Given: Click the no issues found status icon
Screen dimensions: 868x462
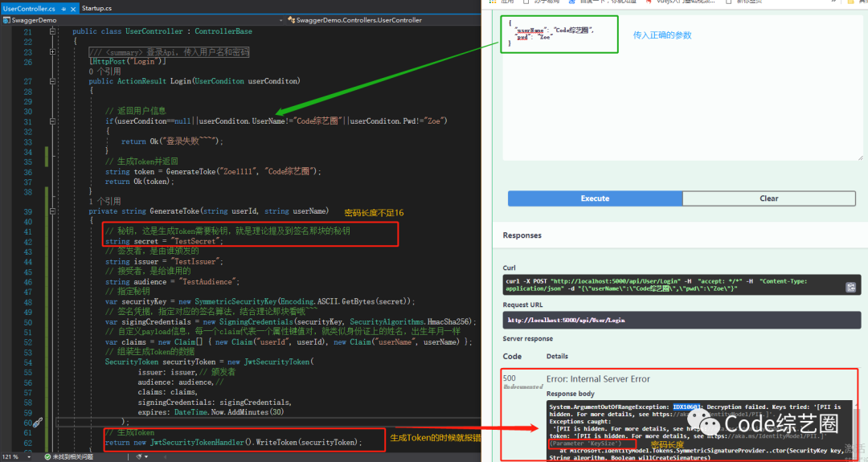Looking at the screenshot, I should click(x=46, y=456).
